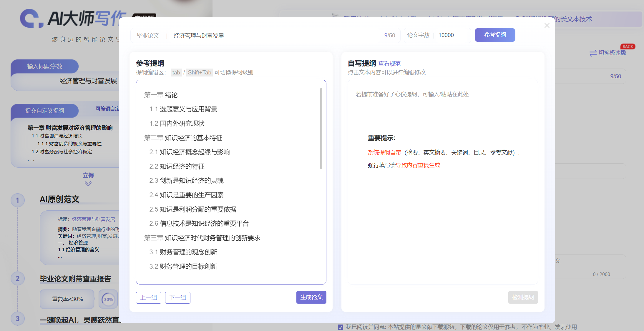Image resolution: width=644 pixels, height=331 pixels.
Task: Select outline item 第二章 知识经济的基本特征
Action: [x=183, y=138]
